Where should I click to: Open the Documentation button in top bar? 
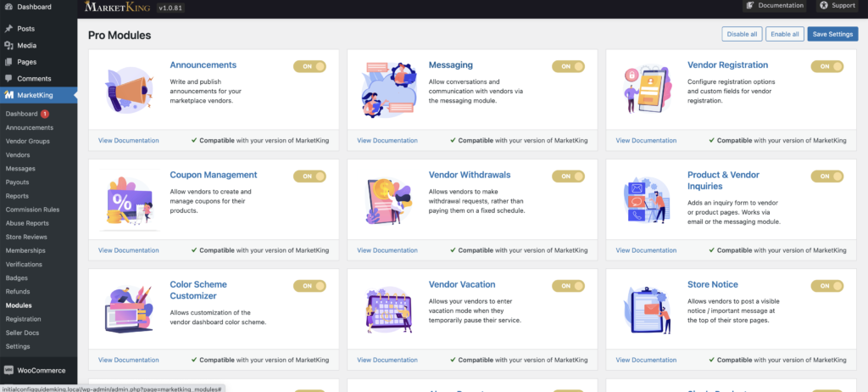tap(775, 6)
